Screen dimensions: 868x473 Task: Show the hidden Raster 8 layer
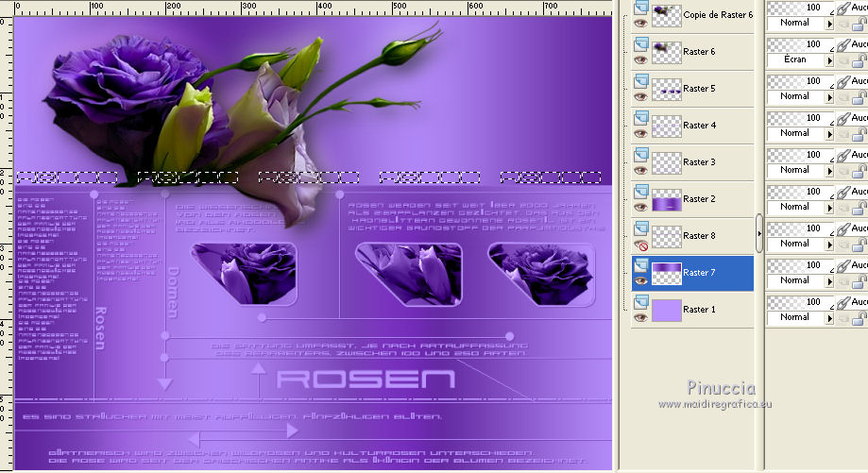[x=641, y=245]
